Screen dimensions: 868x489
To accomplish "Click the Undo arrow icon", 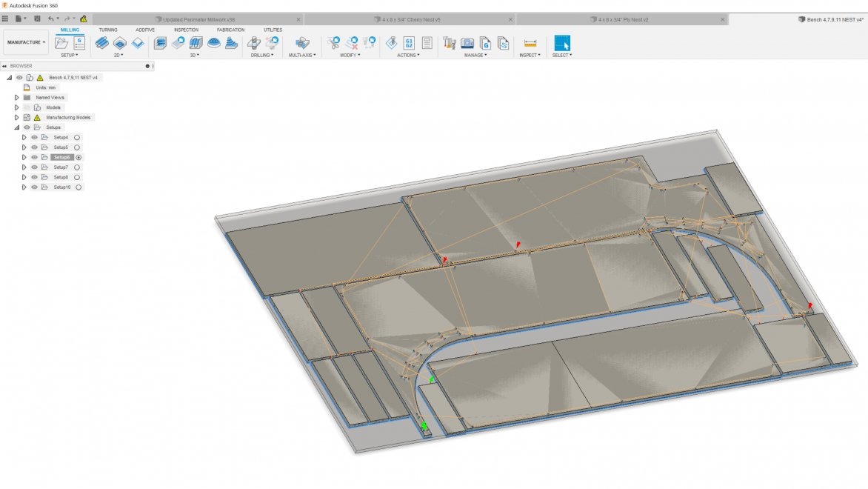I will (51, 19).
